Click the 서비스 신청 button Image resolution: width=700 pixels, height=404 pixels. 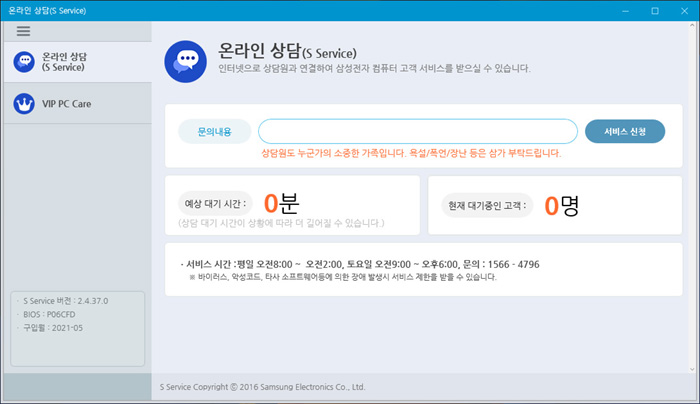tap(625, 131)
